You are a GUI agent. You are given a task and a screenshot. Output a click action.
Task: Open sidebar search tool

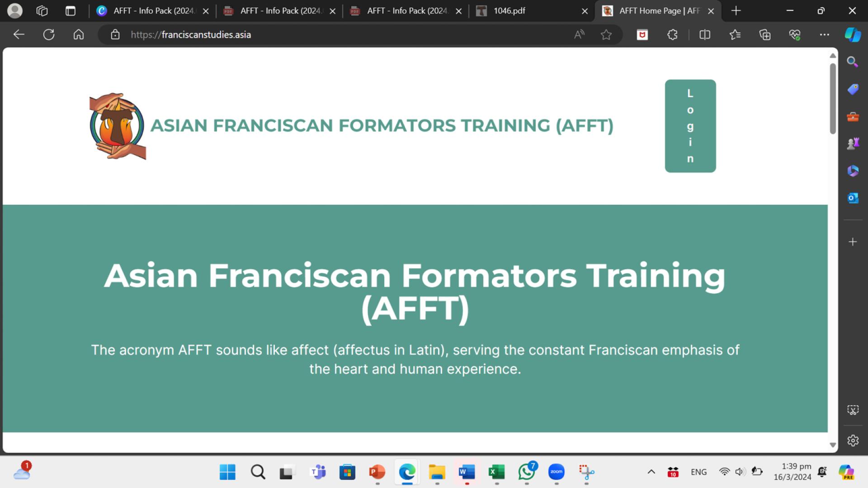853,62
